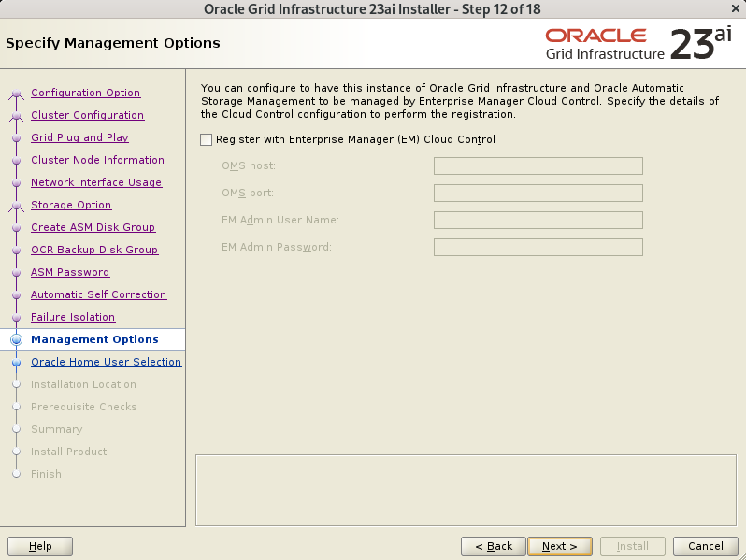Go back to ASM Password step
The image size is (746, 560).
coord(70,272)
